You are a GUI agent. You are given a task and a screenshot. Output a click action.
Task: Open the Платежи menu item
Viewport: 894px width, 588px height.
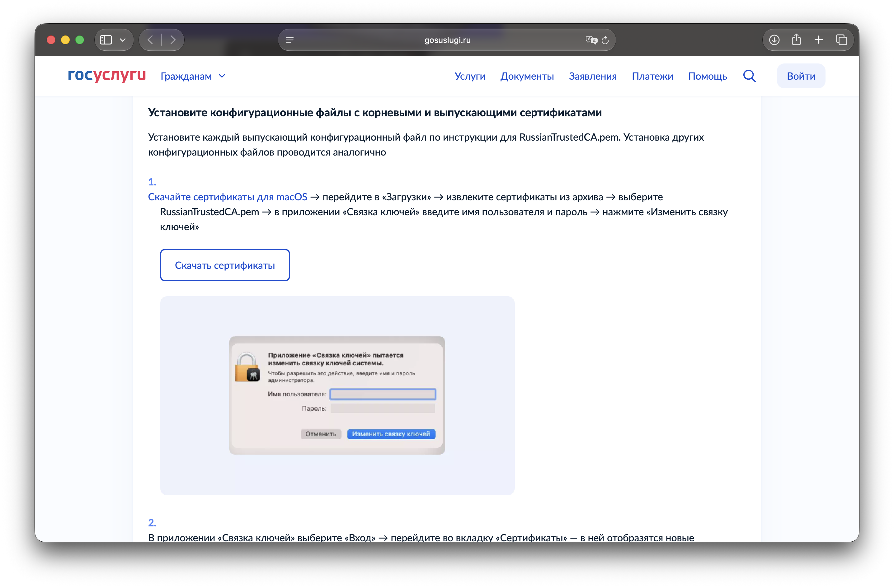(x=652, y=76)
